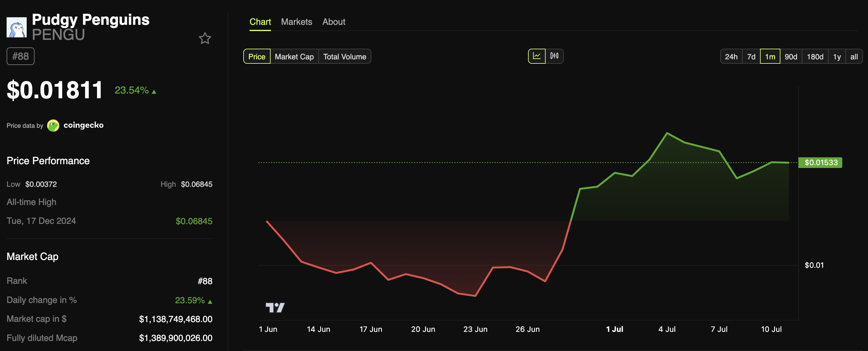Image resolution: width=868 pixels, height=351 pixels.
Task: Click the daily change up arrow
Action: 210,301
